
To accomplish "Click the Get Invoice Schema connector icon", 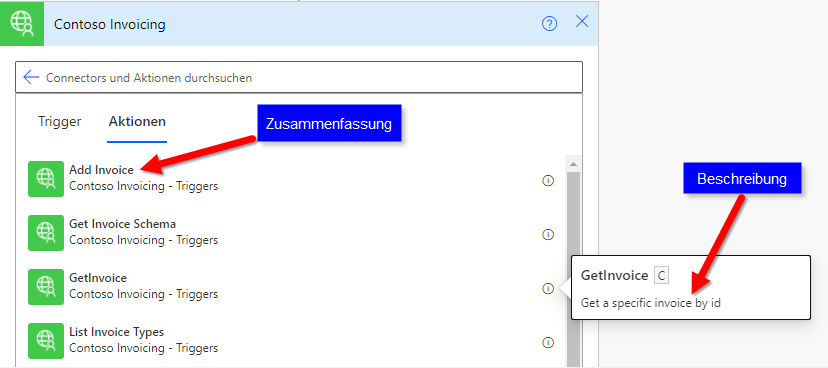I will (46, 232).
